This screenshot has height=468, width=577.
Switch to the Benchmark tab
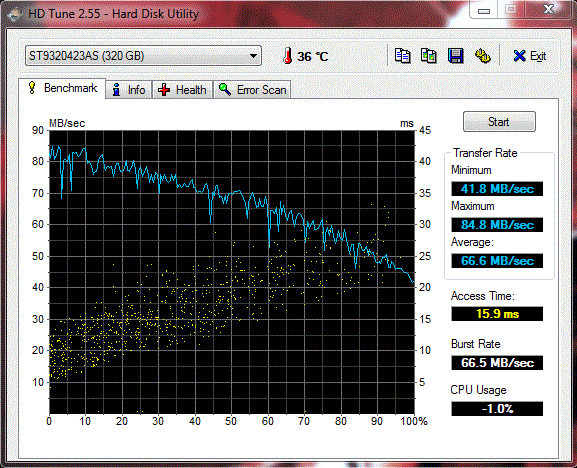click(x=62, y=88)
